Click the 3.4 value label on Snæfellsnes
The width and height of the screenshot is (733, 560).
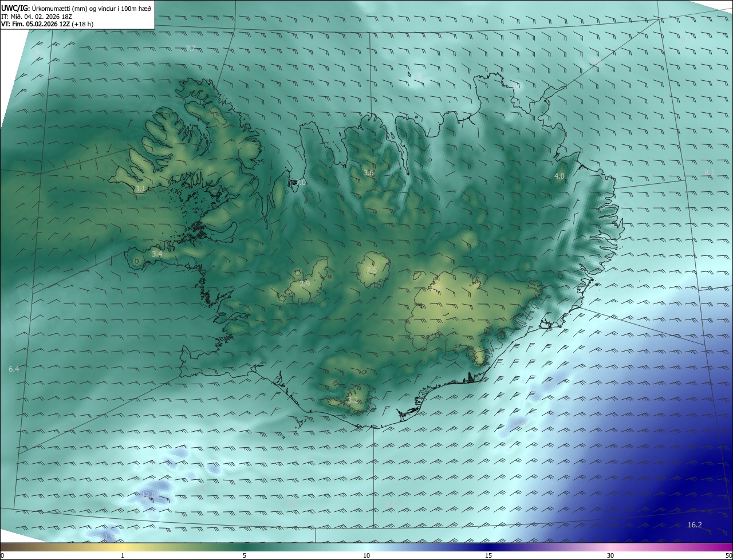pyautogui.click(x=157, y=254)
